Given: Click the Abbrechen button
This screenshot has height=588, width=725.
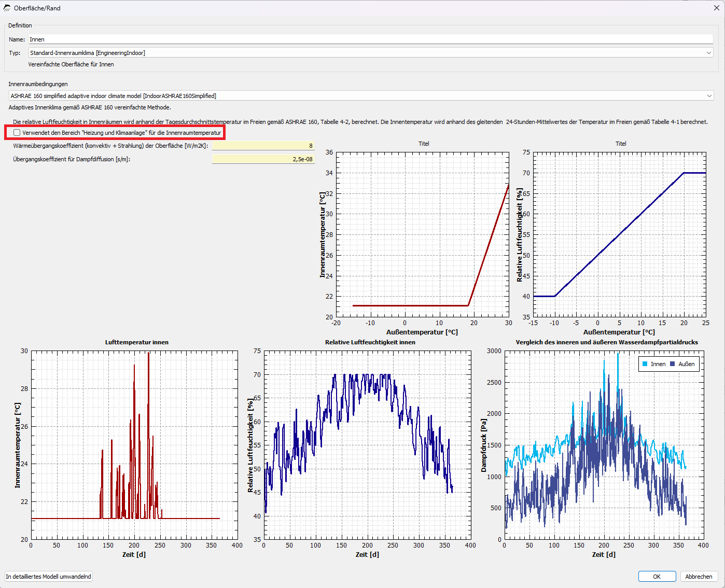Looking at the screenshot, I should (x=699, y=577).
